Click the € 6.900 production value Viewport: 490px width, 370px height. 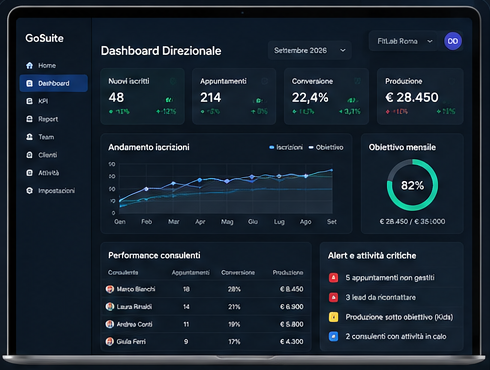(x=292, y=307)
